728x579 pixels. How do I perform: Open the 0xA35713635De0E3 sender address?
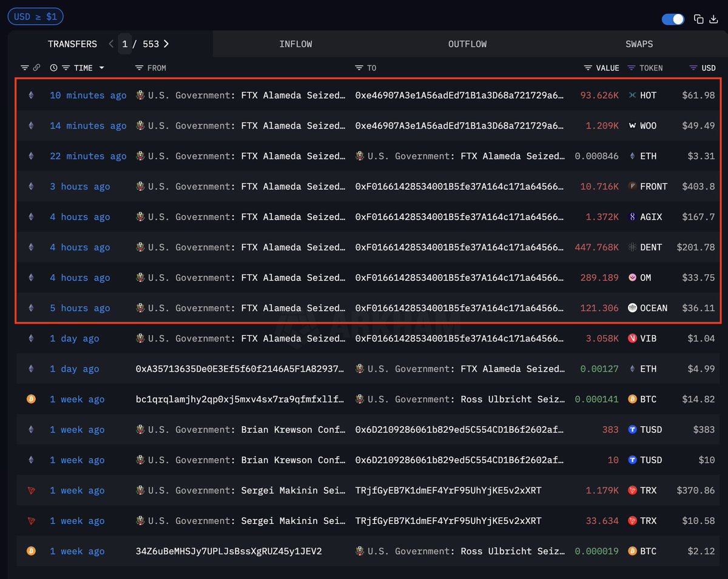point(240,369)
